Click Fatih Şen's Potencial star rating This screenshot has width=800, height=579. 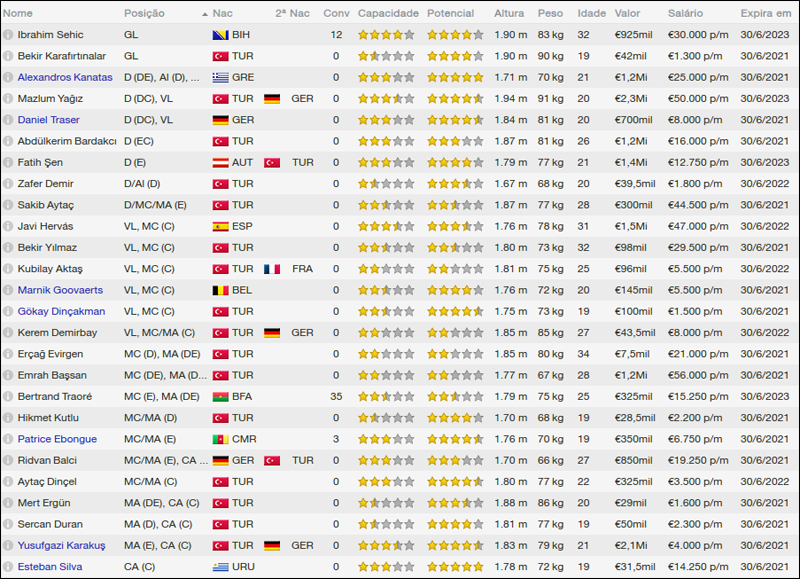454,163
